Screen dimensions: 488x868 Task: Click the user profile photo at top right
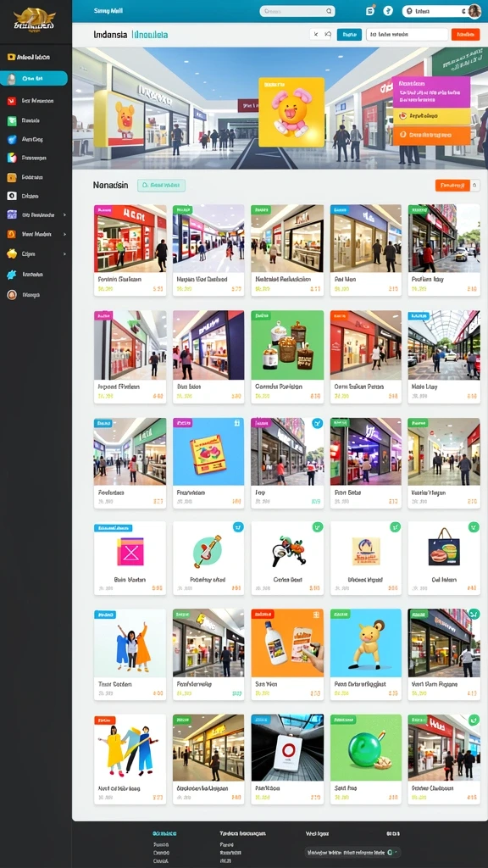(474, 11)
